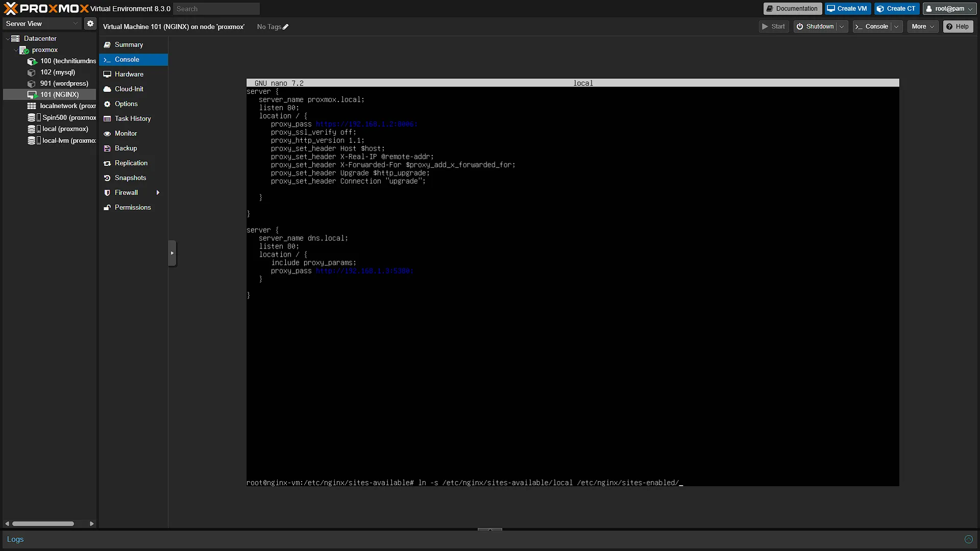
Task: Open the More actions menu
Action: point(923,27)
